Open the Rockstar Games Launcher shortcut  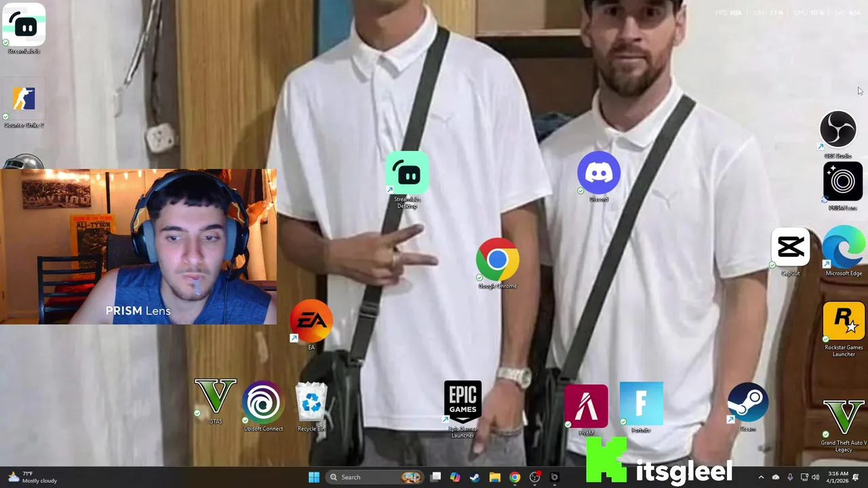coord(844,329)
